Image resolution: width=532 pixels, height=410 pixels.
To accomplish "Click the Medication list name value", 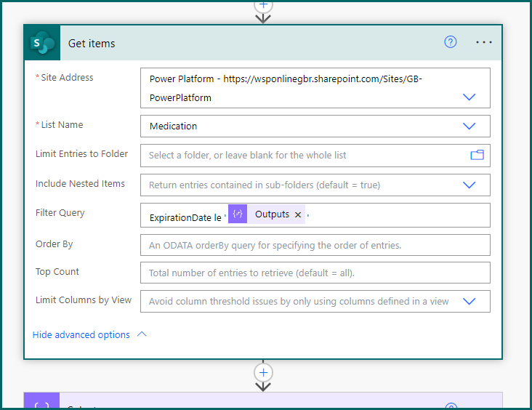I will click(174, 126).
